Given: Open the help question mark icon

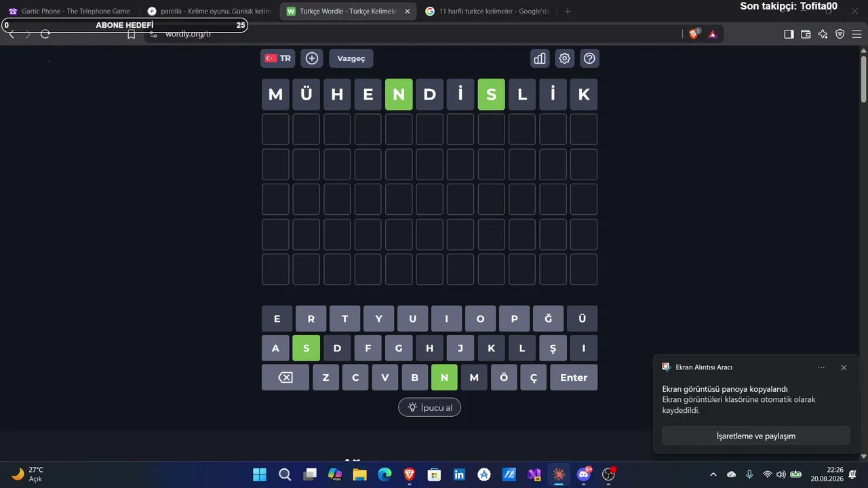Looking at the screenshot, I should [589, 58].
